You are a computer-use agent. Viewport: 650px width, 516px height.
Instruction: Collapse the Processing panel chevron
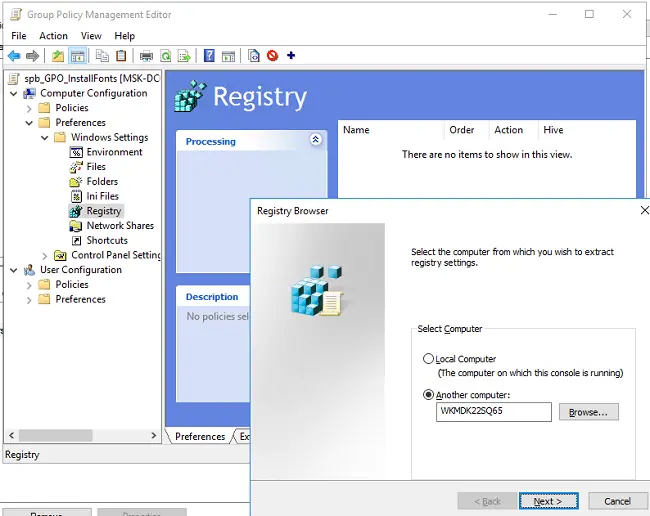[x=315, y=139]
